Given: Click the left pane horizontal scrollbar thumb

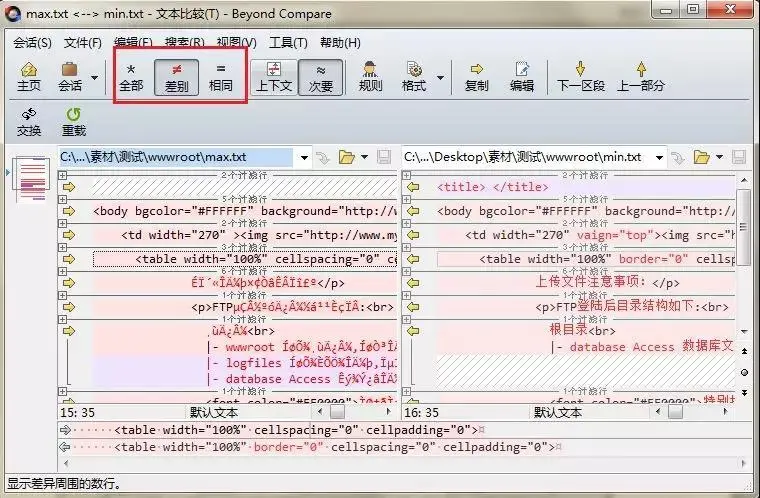Looking at the screenshot, I should click(x=337, y=412).
